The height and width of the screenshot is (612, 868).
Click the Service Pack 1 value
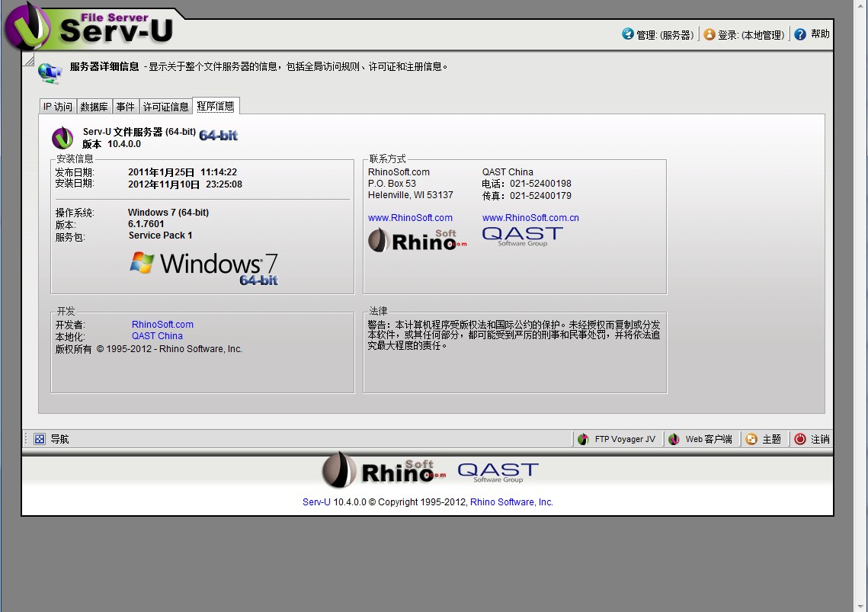coord(161,236)
